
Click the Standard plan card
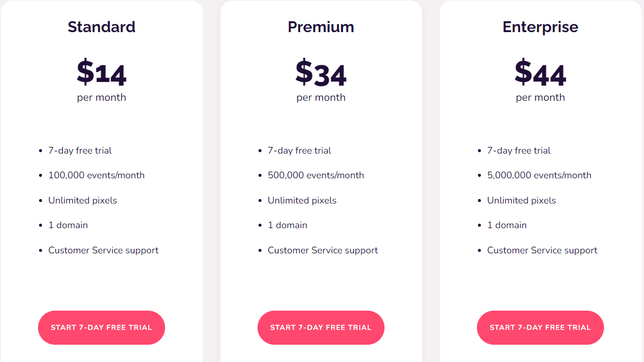[101, 282]
